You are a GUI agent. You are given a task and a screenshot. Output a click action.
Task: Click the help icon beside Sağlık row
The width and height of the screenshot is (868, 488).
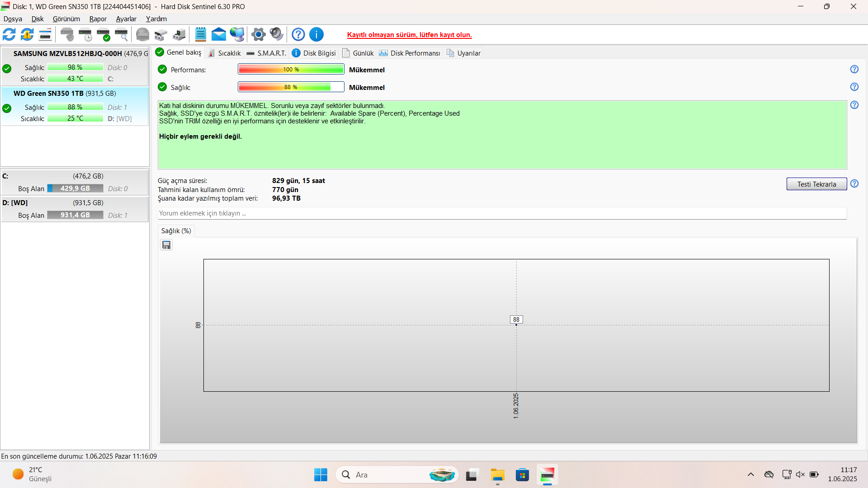[854, 87]
